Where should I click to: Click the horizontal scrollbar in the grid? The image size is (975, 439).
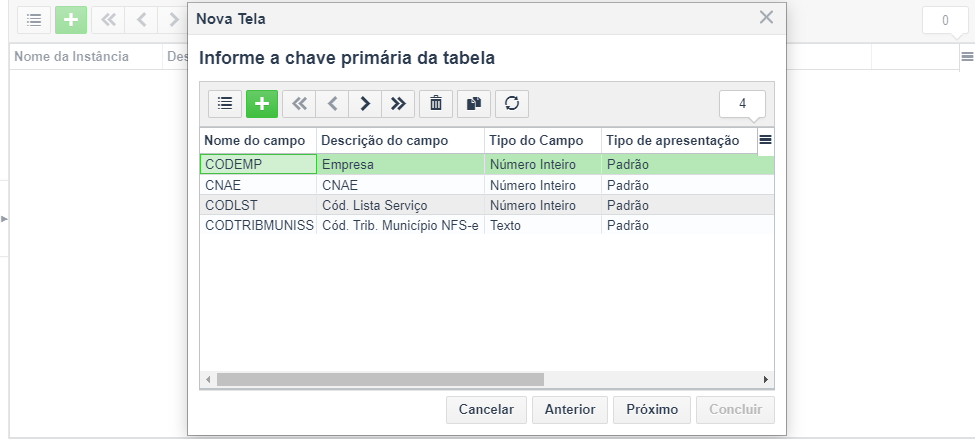tap(380, 380)
